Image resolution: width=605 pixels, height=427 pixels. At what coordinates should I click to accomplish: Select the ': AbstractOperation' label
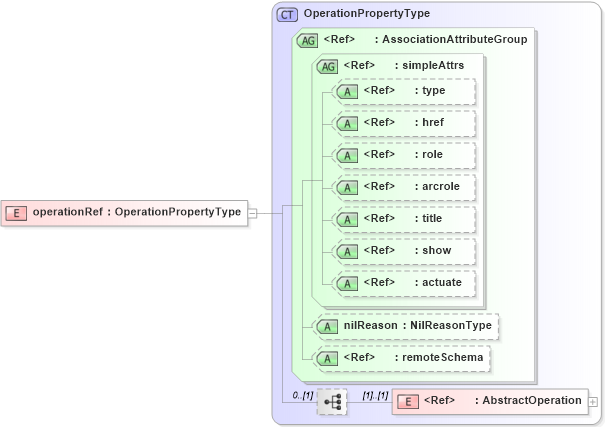click(x=528, y=400)
